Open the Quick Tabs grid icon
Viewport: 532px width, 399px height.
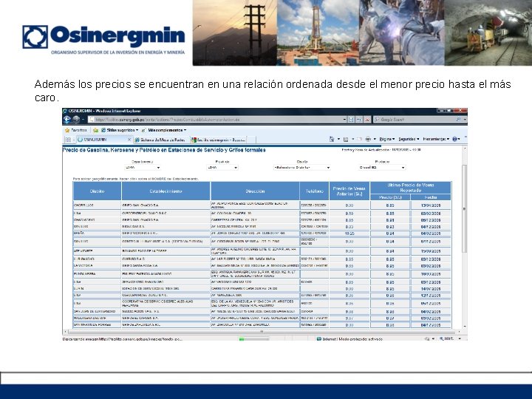[x=68, y=140]
